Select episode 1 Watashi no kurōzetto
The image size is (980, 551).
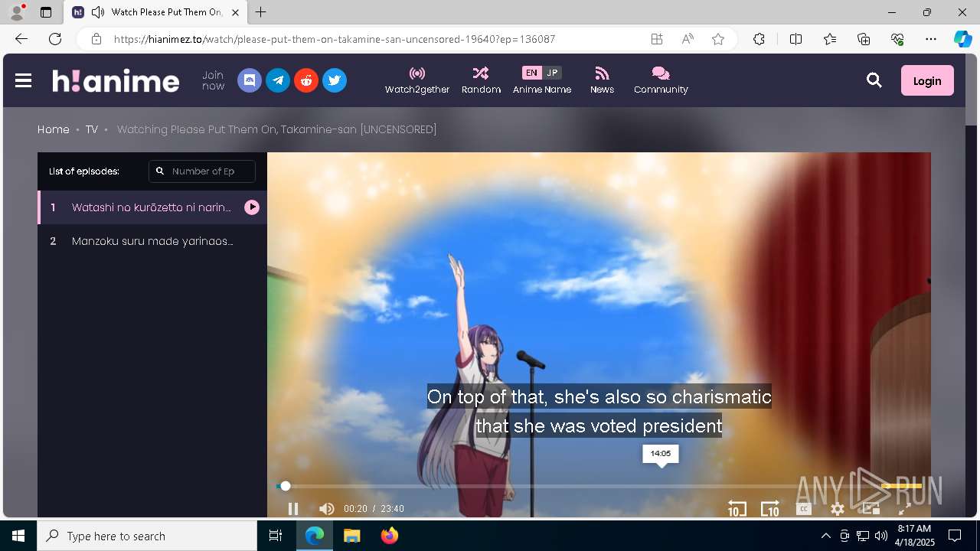(152, 207)
